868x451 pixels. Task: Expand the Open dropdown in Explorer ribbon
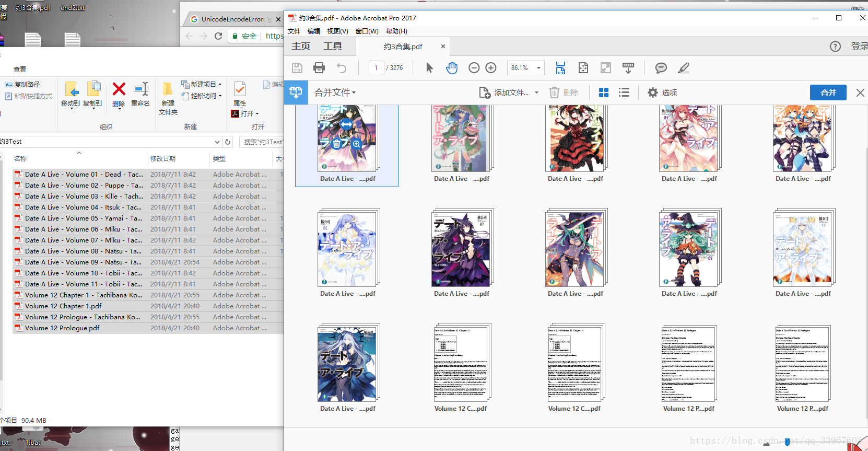[257, 114]
